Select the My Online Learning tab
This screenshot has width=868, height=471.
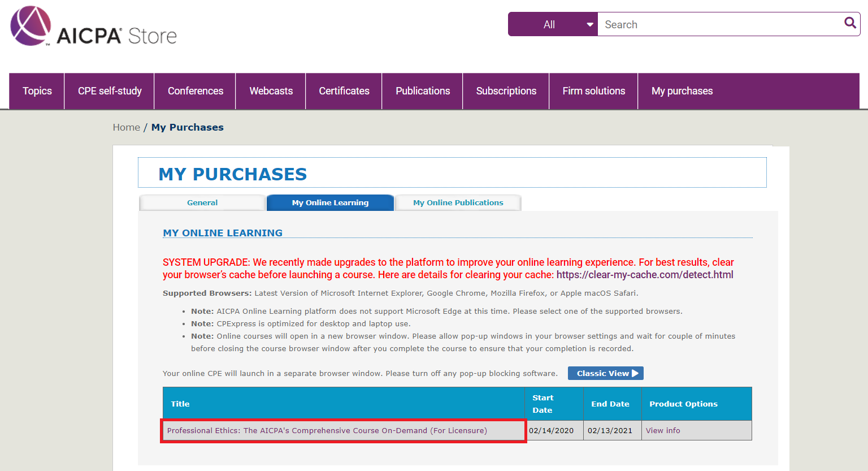coord(330,202)
